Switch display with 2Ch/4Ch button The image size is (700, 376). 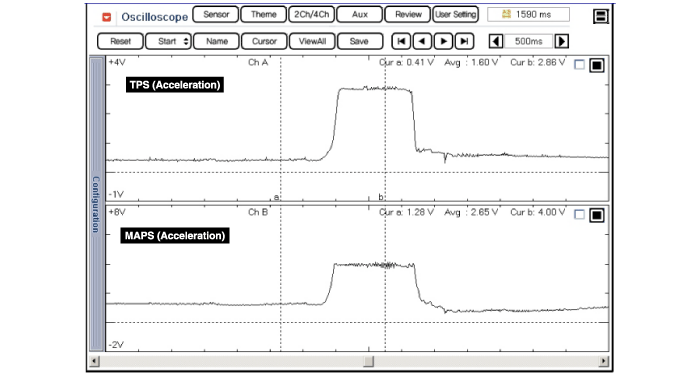pos(311,14)
